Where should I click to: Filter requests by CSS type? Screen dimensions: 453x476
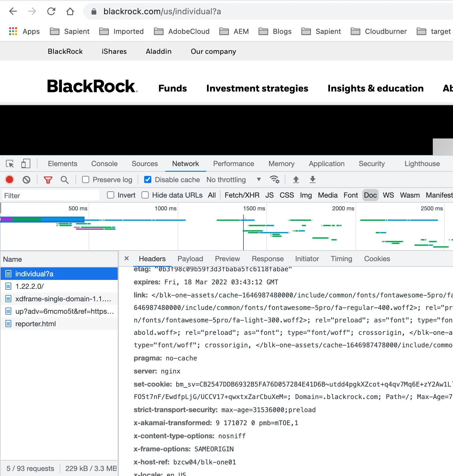[x=287, y=195]
